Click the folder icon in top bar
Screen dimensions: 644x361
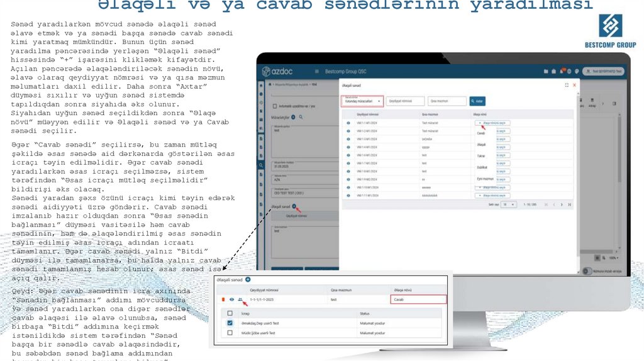click(546, 72)
